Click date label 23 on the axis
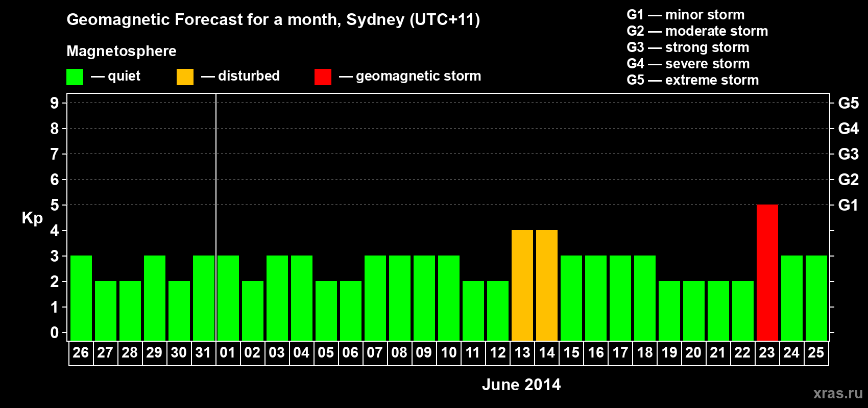Image resolution: width=868 pixels, height=408 pixels. point(767,352)
